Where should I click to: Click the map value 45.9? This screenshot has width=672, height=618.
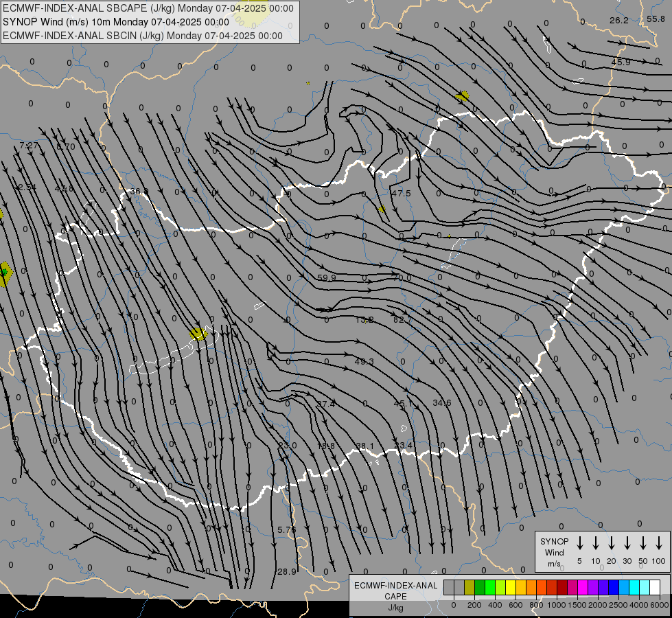pyautogui.click(x=621, y=62)
